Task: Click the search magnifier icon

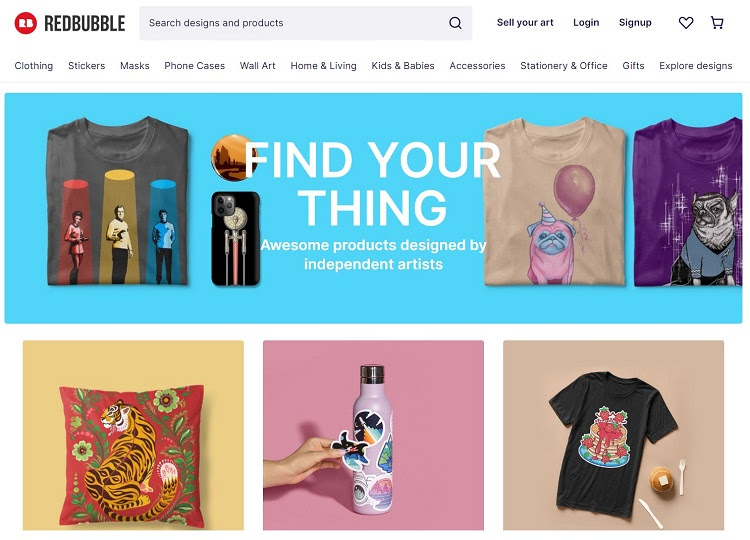Action: click(455, 23)
